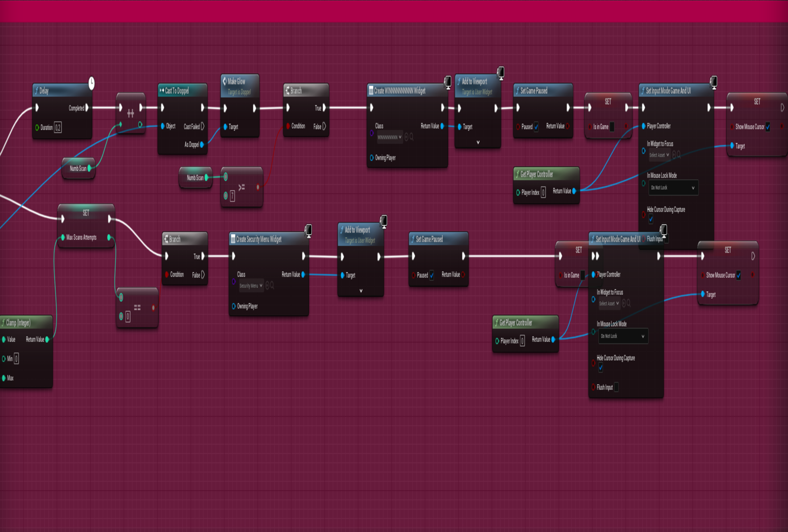Click the monitor icon on Create Security Menu Widget
Viewport: 788px width, 532px height.
point(308,230)
